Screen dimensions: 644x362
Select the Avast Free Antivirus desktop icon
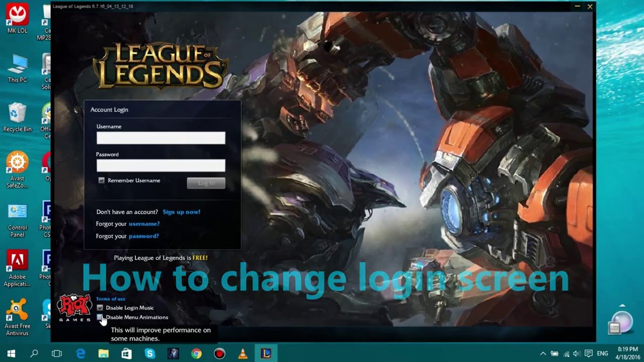click(17, 317)
